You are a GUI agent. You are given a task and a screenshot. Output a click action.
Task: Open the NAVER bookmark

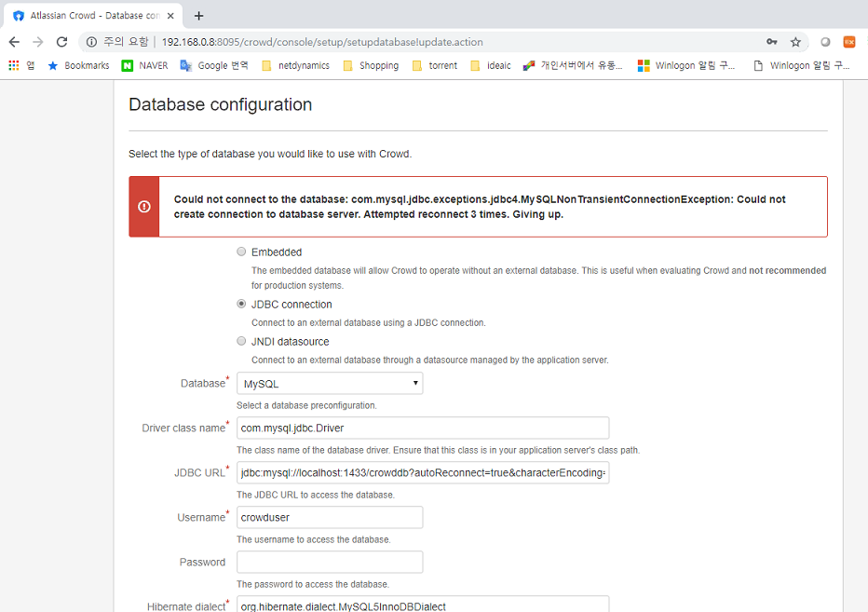point(145,65)
